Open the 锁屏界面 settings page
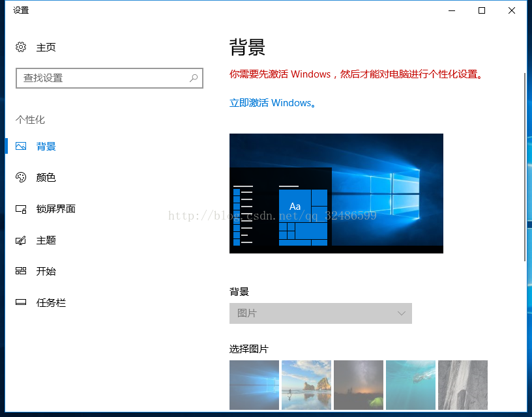This screenshot has height=417, width=532. point(55,209)
